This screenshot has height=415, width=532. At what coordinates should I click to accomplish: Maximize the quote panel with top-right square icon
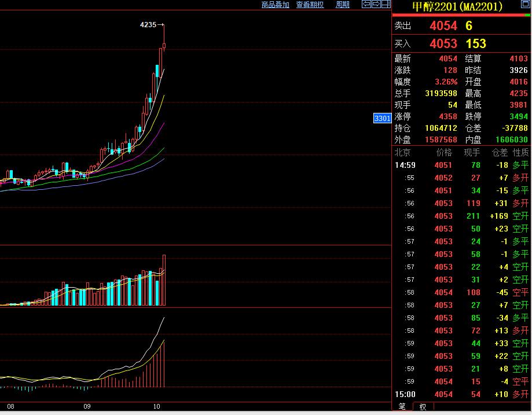coord(525,5)
